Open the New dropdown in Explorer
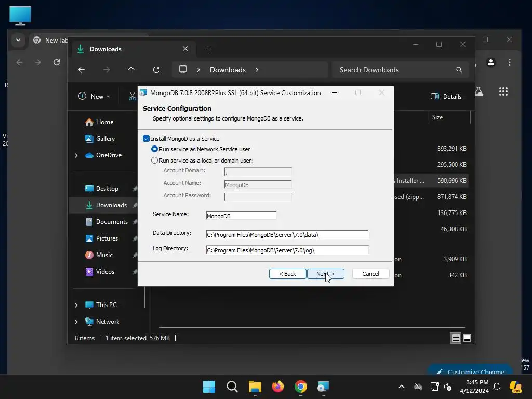 [94, 96]
